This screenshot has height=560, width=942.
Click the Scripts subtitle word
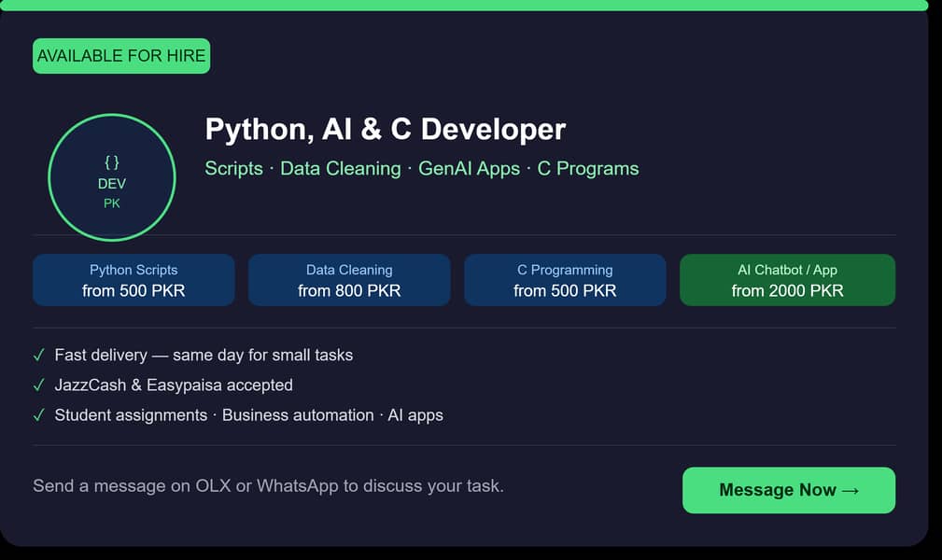point(233,168)
